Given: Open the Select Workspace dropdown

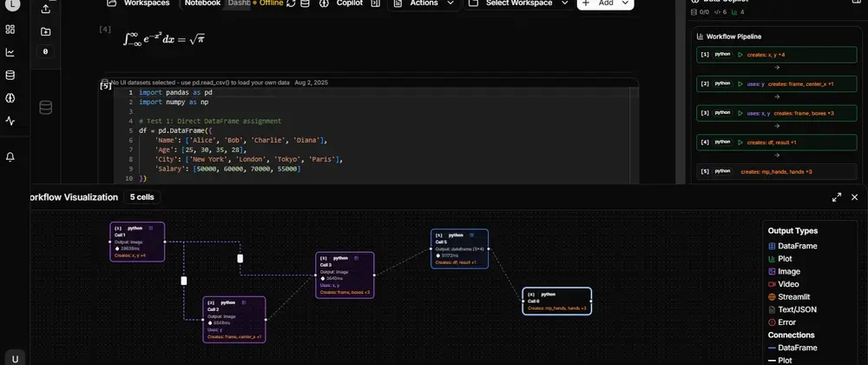Looking at the screenshot, I should point(518,3).
